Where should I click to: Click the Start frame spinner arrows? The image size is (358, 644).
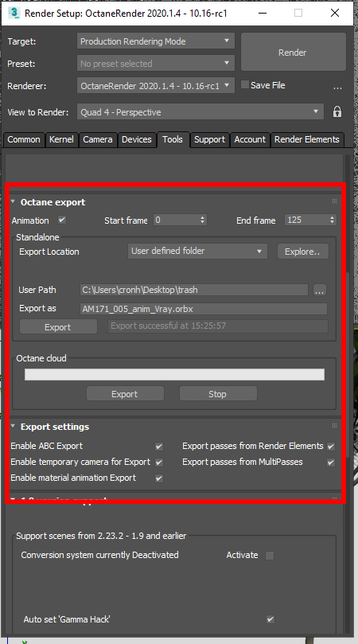202,221
